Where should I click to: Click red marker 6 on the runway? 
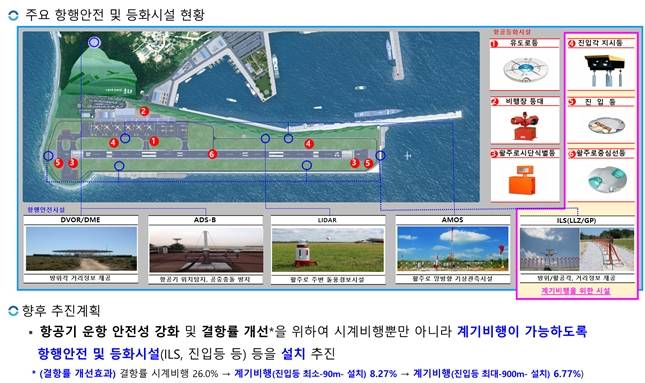212,154
